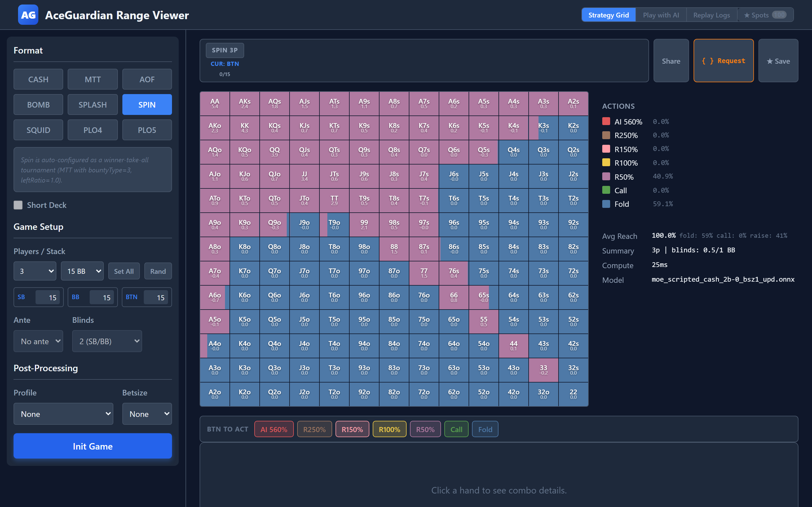Expand the Blinds 2 (SB/BB) dropdown
This screenshot has height=507, width=812.
pos(107,341)
